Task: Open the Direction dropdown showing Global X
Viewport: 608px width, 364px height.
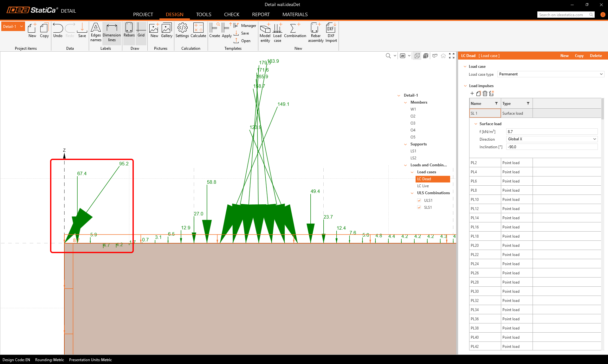Action: point(552,139)
